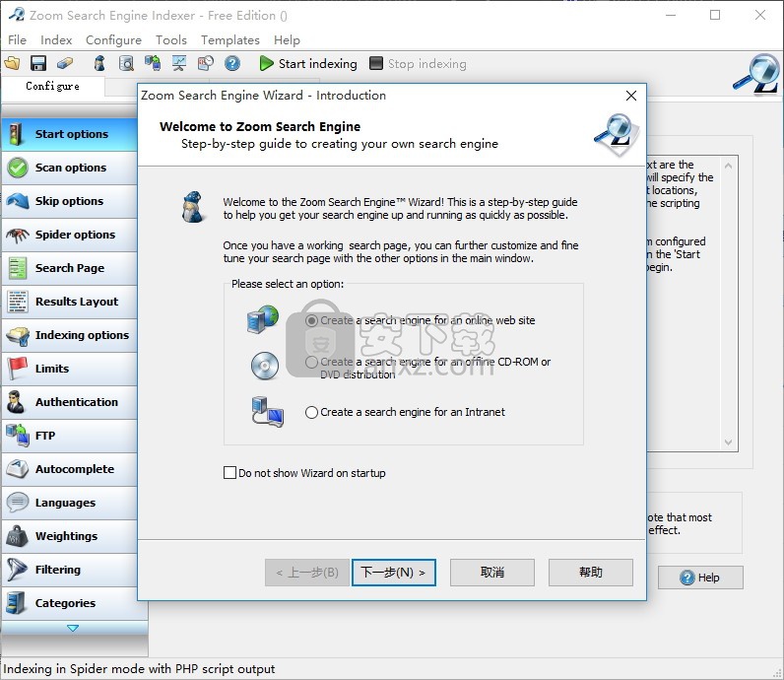Viewport: 784px width, 680px height.
Task: Check Do not show Wizard on startup
Action: click(x=304, y=473)
